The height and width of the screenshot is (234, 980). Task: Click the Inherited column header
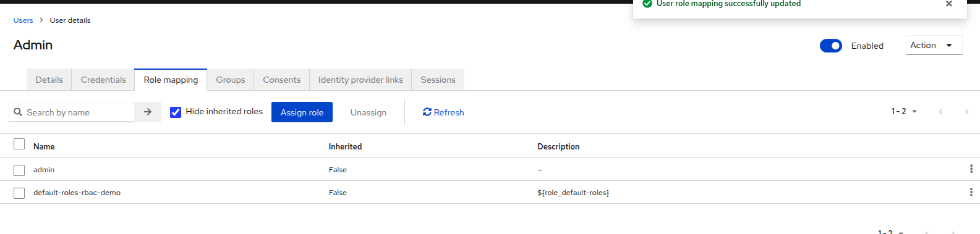point(345,146)
